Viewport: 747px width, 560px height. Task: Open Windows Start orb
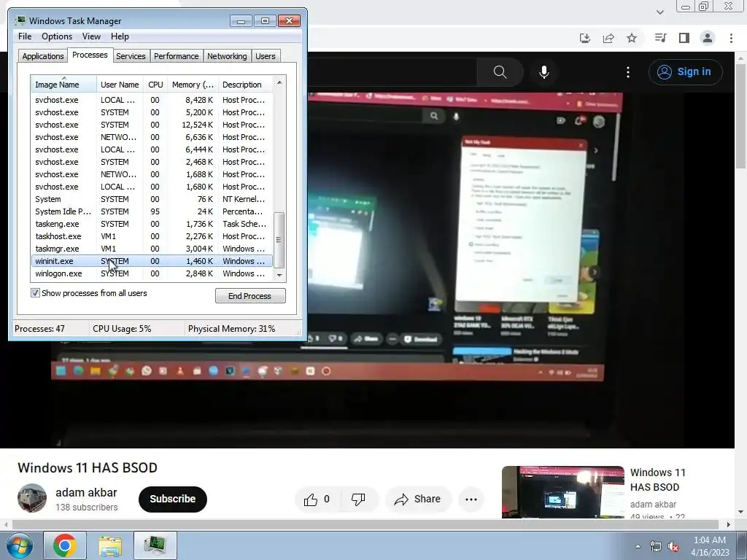click(x=19, y=545)
